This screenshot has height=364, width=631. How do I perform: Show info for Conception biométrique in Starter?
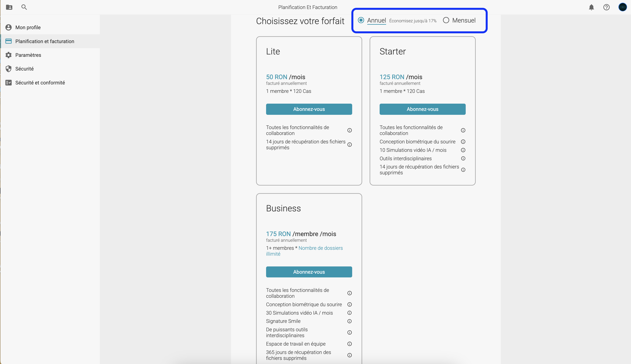(463, 142)
